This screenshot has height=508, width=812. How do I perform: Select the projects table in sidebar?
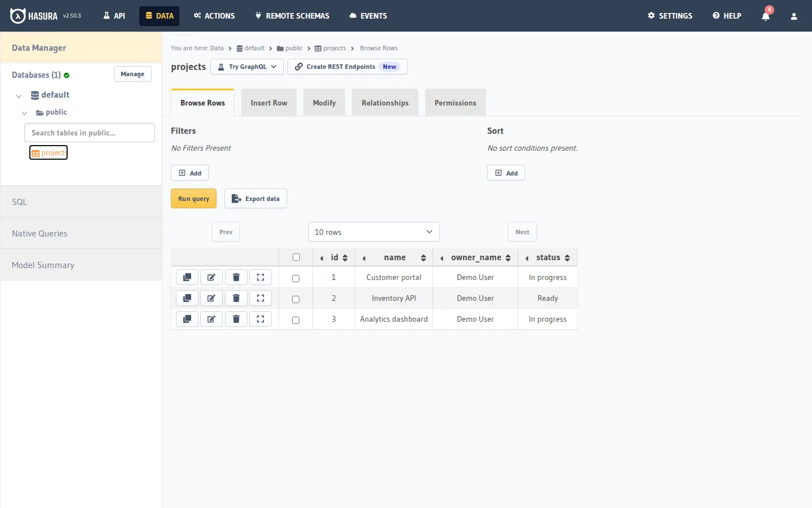(x=48, y=152)
